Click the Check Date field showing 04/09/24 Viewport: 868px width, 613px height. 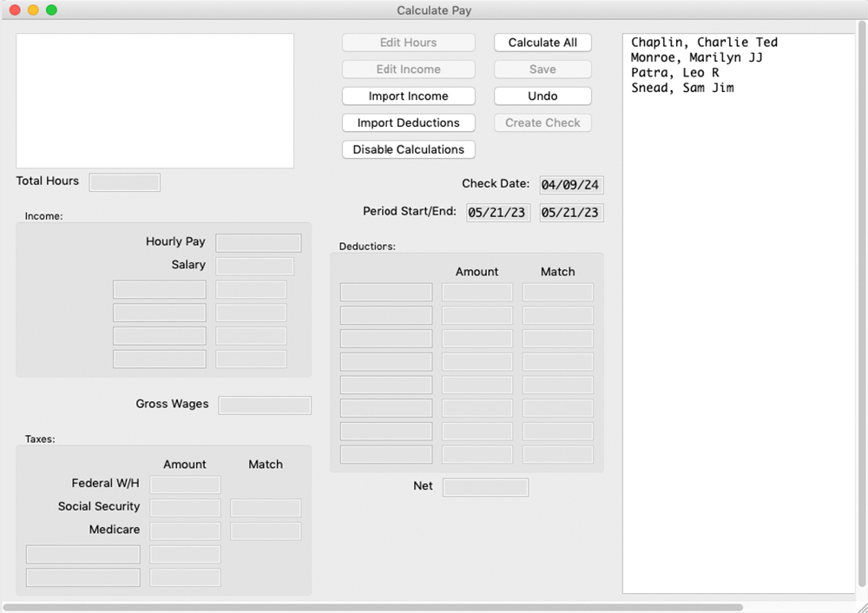(x=570, y=184)
